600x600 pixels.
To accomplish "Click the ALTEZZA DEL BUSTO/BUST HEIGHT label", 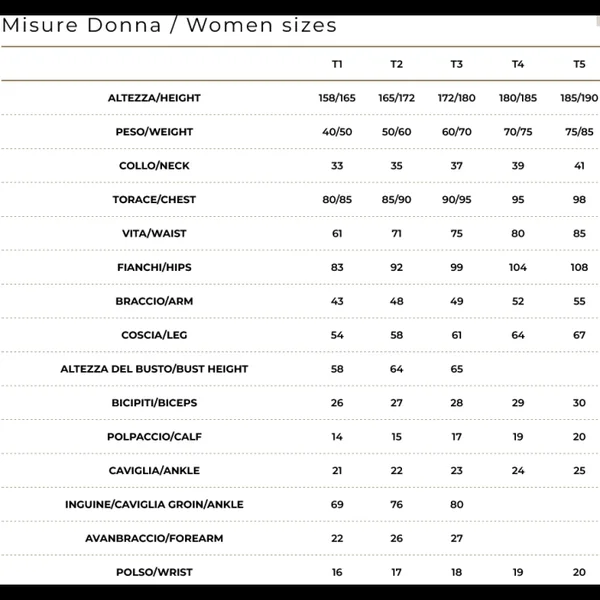I will (x=154, y=369).
